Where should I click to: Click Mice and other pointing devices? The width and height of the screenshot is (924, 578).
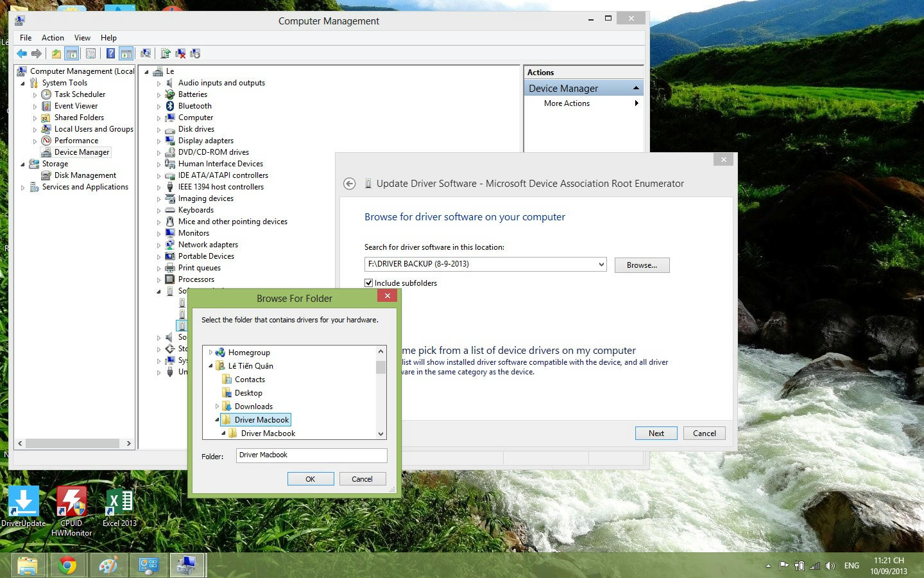pyautogui.click(x=233, y=222)
